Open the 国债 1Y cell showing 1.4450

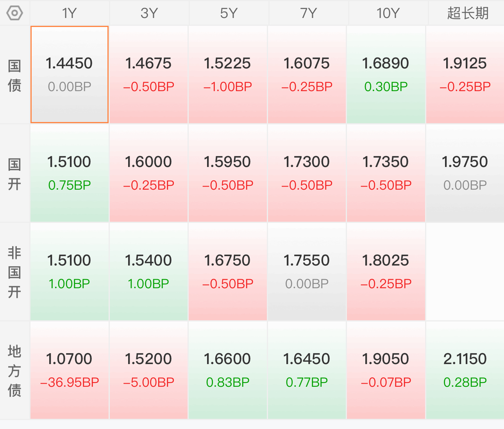coord(70,74)
